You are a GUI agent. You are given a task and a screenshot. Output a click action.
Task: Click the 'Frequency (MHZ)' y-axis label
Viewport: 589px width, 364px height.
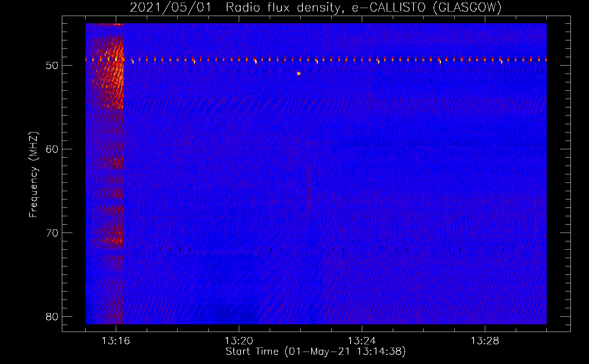pos(33,175)
